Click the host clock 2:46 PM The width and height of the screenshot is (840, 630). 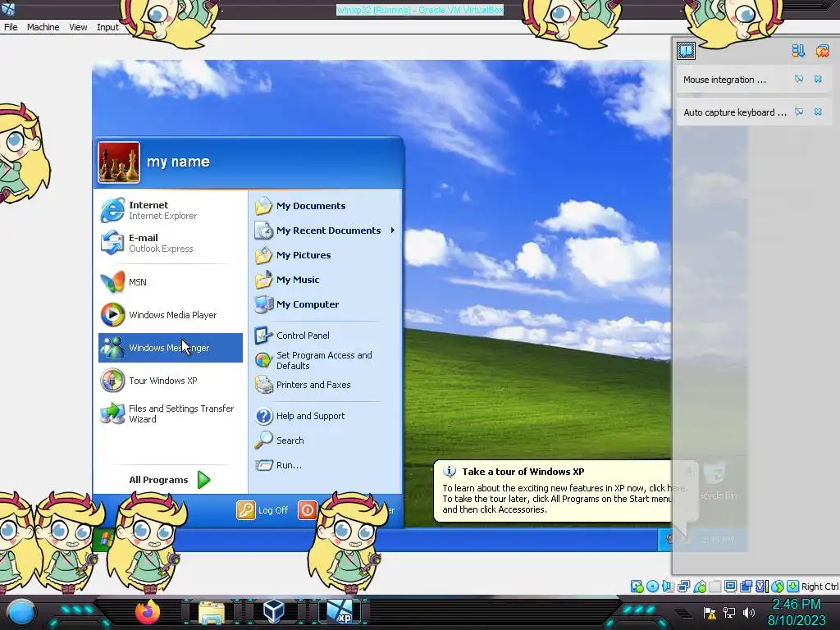(x=797, y=605)
